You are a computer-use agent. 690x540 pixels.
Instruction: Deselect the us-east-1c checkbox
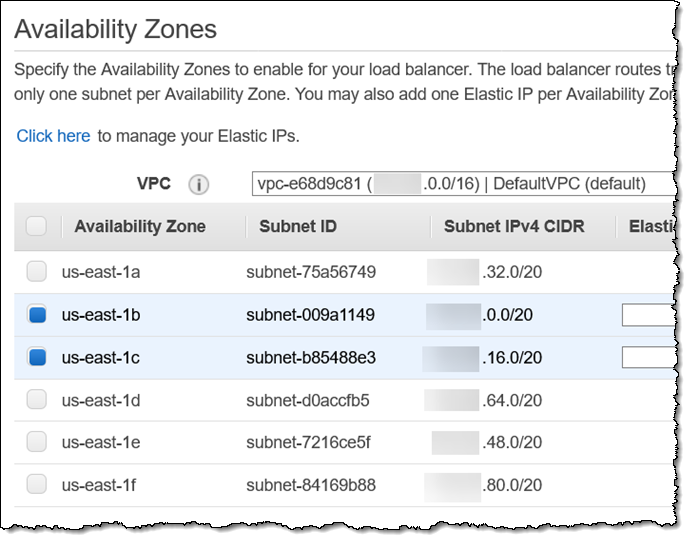click(36, 357)
